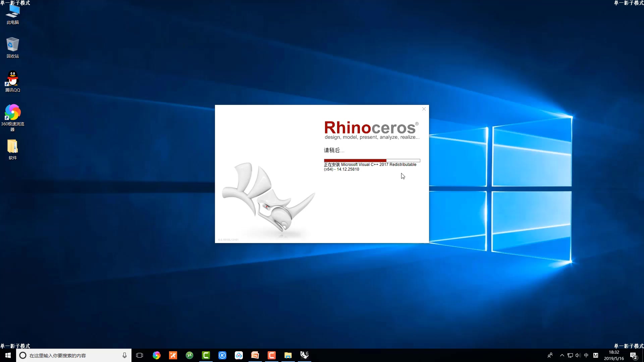Close the Rhinoceros installer window
The image size is (644, 362).
424,109
